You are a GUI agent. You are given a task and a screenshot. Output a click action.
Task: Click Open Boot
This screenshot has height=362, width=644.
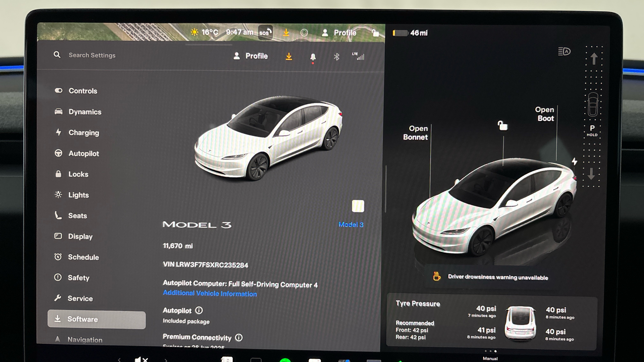(x=544, y=114)
